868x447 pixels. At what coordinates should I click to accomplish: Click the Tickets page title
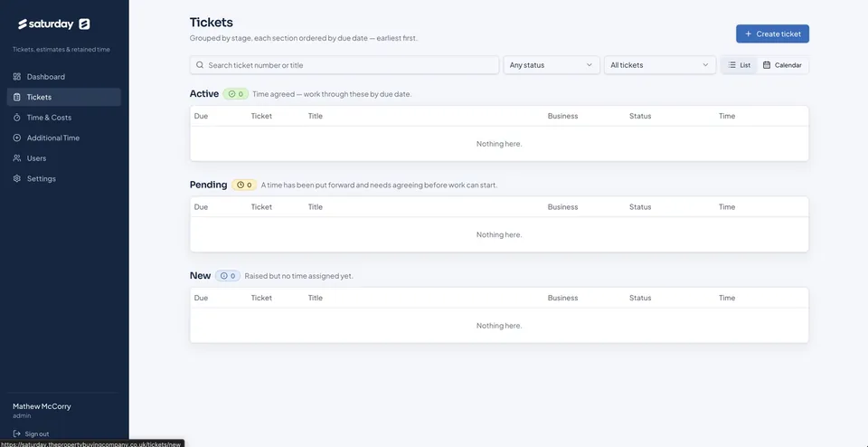[212, 22]
